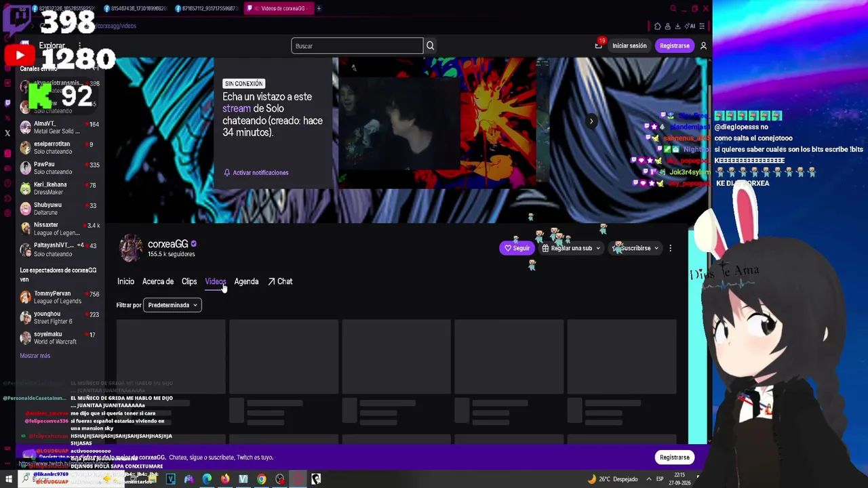
Task: Show hidden system tray icons
Action: point(648,479)
